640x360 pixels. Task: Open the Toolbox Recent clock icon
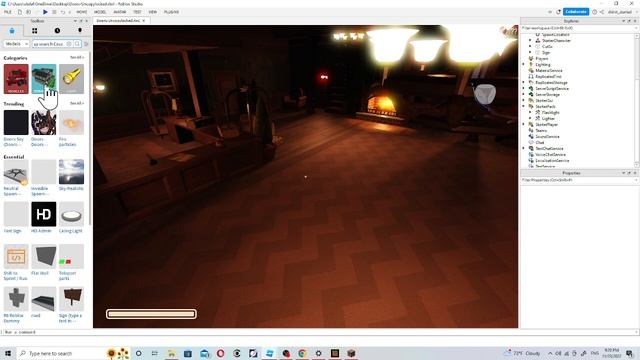[57, 31]
